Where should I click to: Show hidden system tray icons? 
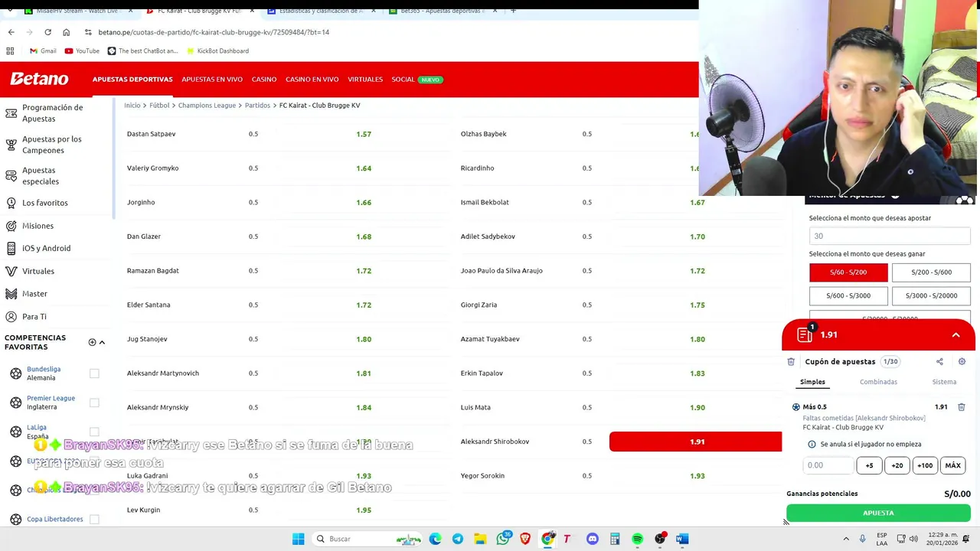[846, 539]
